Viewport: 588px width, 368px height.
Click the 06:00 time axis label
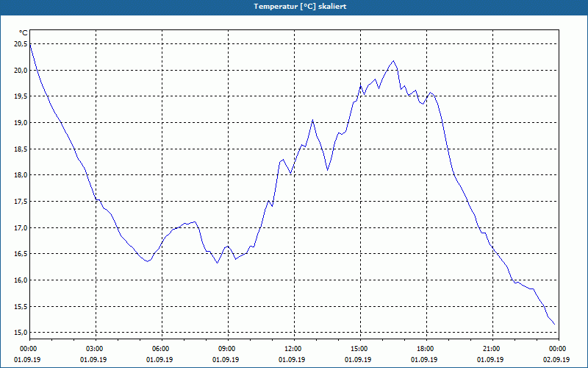162,349
